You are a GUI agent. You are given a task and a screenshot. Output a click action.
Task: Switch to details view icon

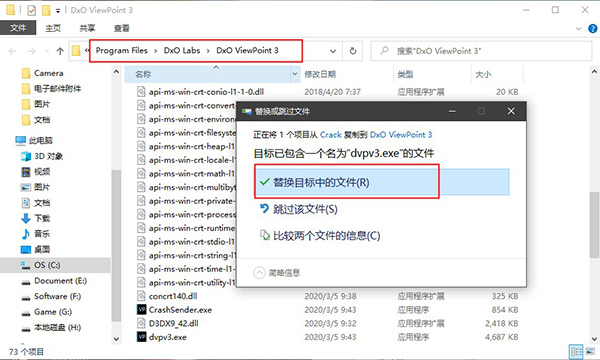(x=576, y=352)
